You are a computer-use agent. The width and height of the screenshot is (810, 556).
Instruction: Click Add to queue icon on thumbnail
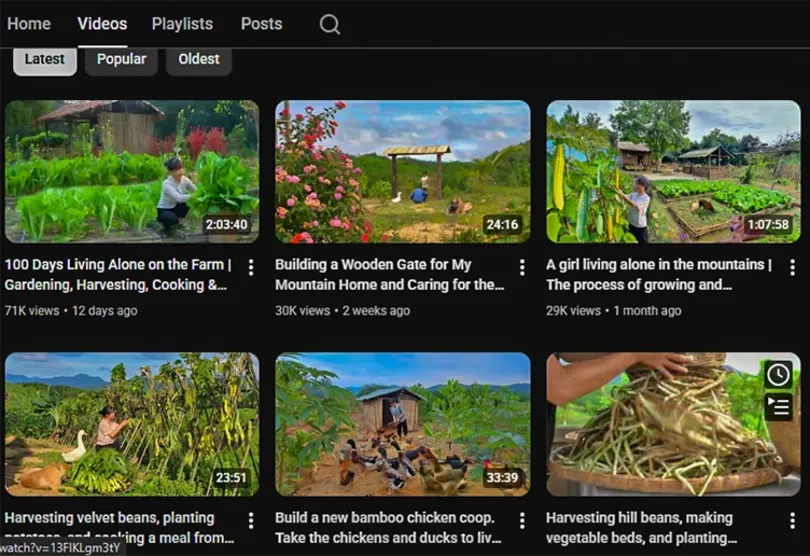pyautogui.click(x=778, y=407)
